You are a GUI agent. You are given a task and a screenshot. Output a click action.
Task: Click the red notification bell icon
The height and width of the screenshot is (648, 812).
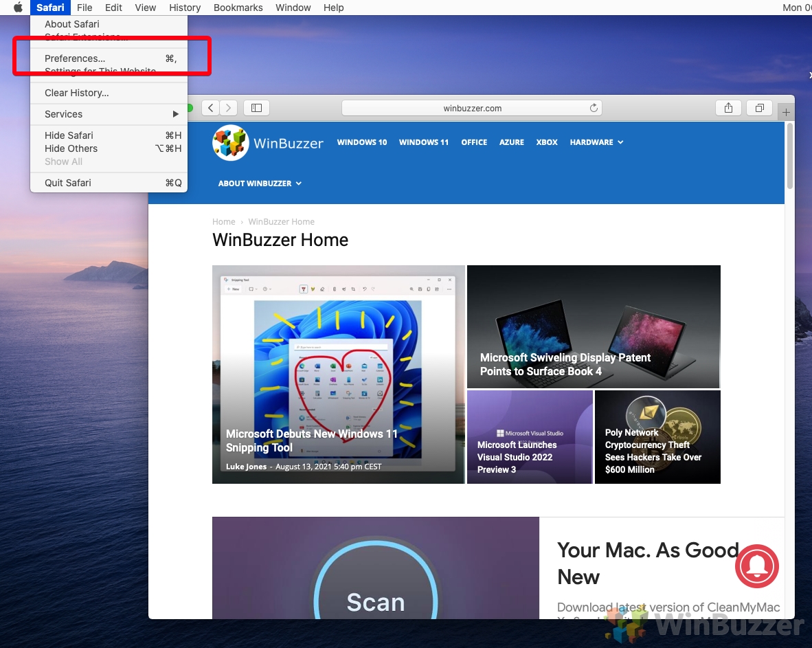click(757, 566)
